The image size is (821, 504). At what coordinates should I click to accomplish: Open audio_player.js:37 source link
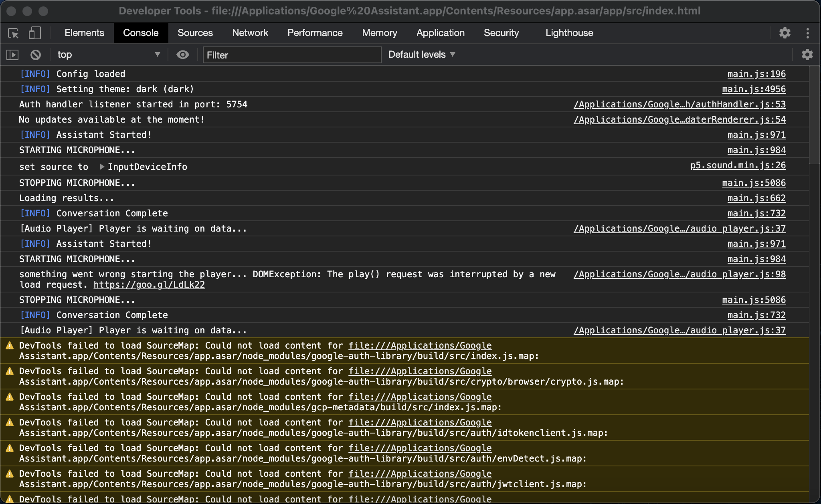(679, 228)
